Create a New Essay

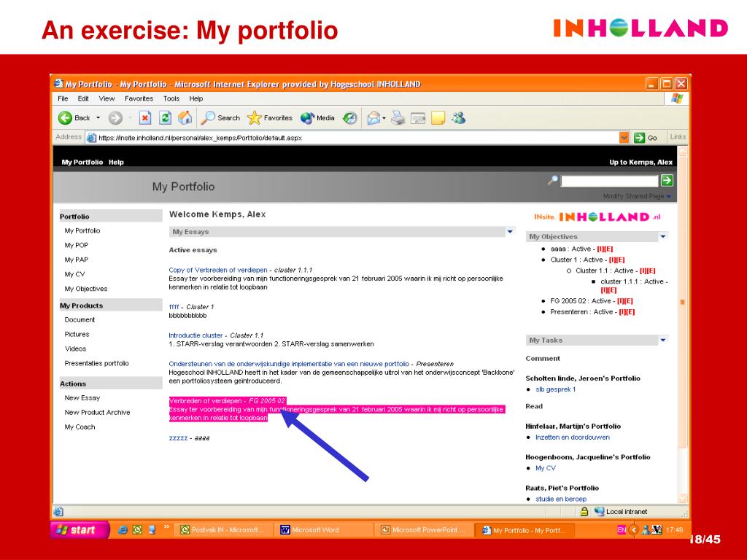coord(82,398)
